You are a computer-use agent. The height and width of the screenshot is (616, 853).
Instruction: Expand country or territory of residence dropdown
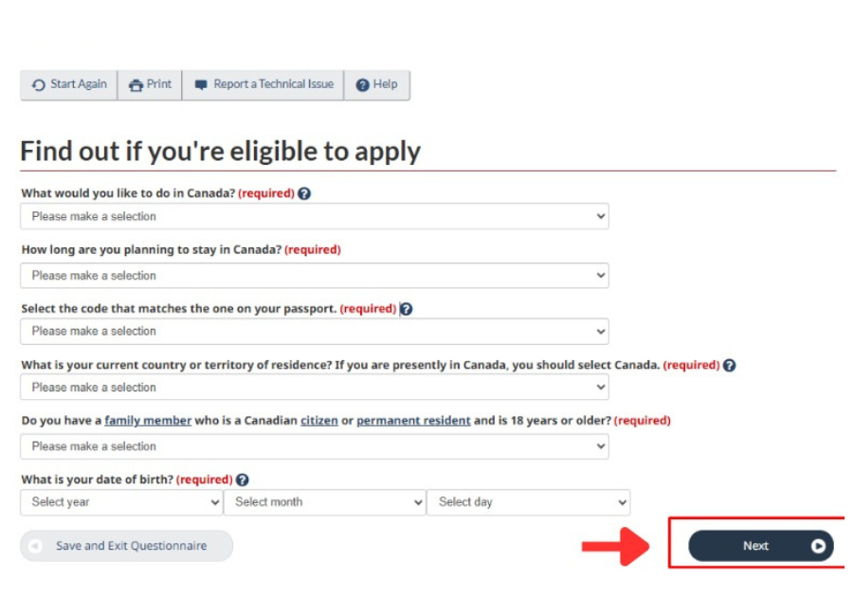tap(314, 388)
